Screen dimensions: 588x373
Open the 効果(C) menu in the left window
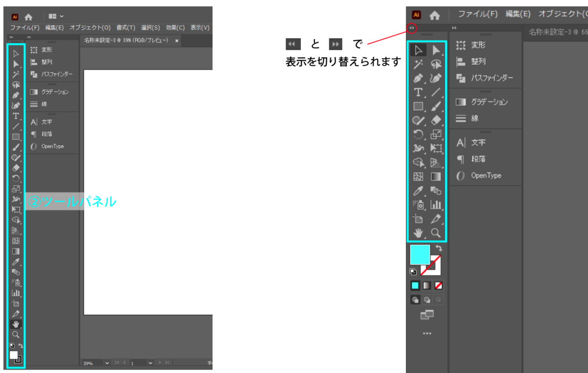click(175, 28)
